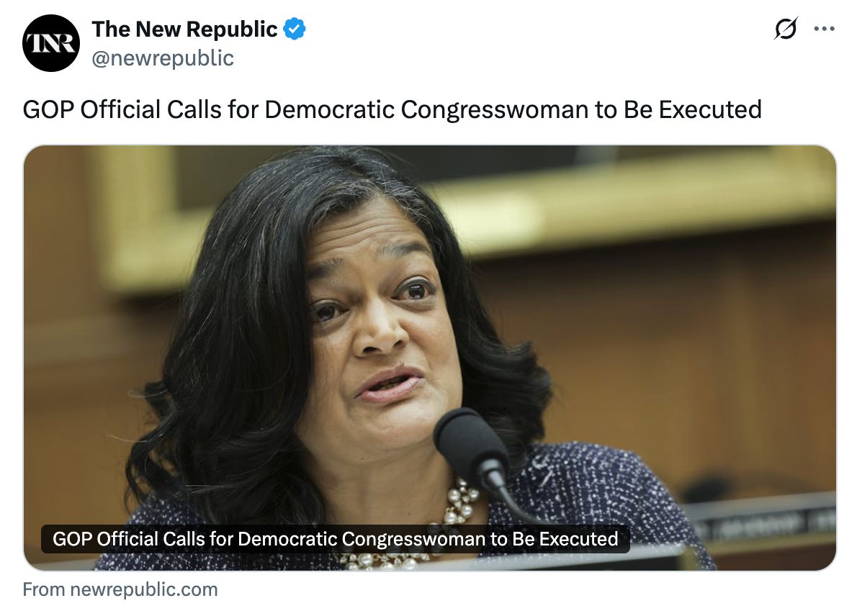Open the @newrepublic handle link
The width and height of the screenshot is (857, 616).
(x=163, y=58)
